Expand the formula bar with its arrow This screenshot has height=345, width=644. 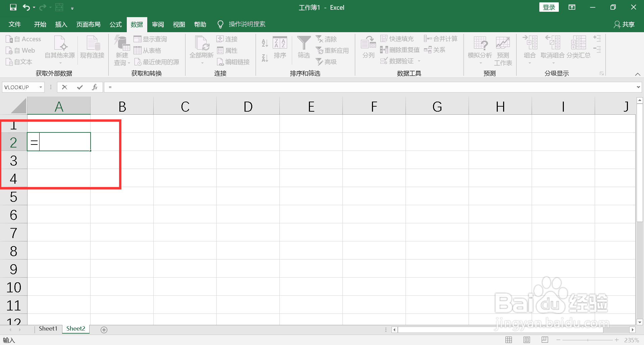(638, 87)
